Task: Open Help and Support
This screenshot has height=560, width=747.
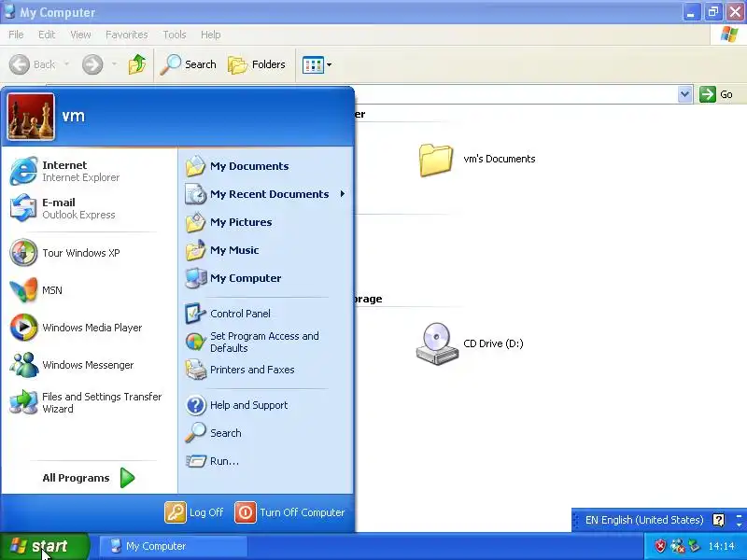Action: click(266, 405)
